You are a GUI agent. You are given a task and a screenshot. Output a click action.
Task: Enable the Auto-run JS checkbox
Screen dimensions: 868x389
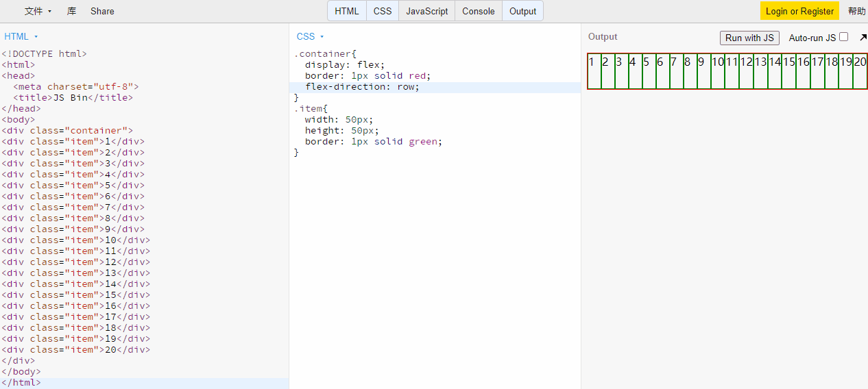point(843,37)
